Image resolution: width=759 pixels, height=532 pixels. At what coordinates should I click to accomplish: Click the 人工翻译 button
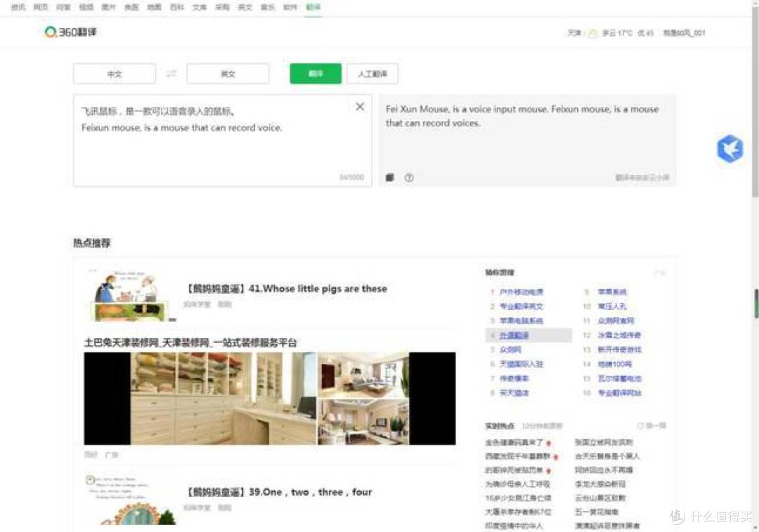point(372,74)
